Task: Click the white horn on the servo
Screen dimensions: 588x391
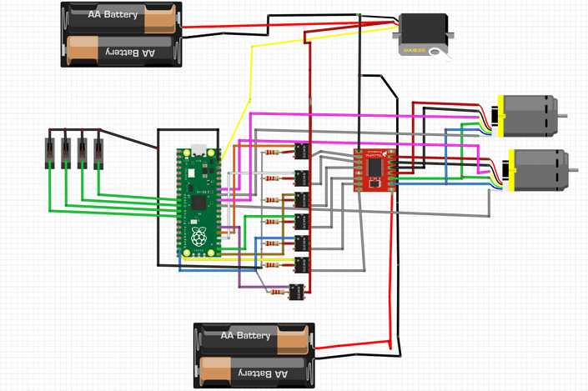Action: click(440, 53)
